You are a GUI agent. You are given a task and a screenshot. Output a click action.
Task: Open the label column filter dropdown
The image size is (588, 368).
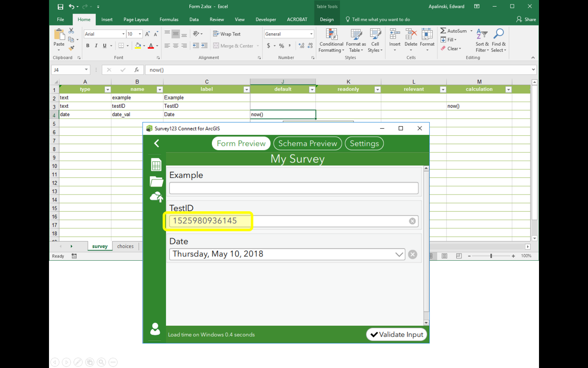(247, 90)
